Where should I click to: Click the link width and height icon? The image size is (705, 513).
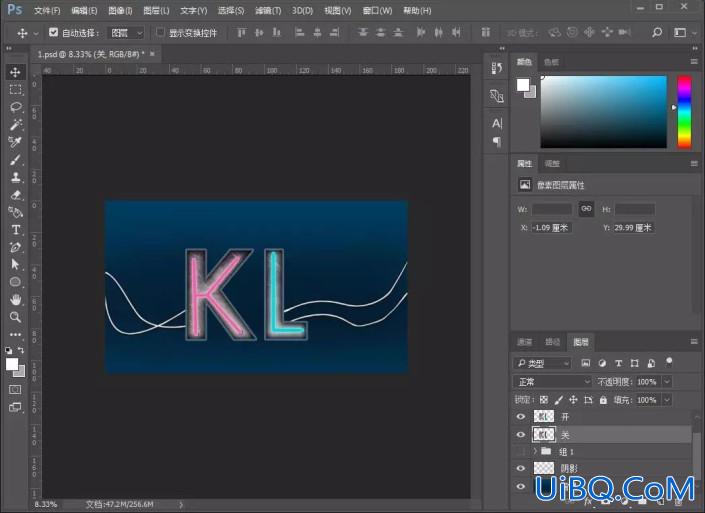586,209
